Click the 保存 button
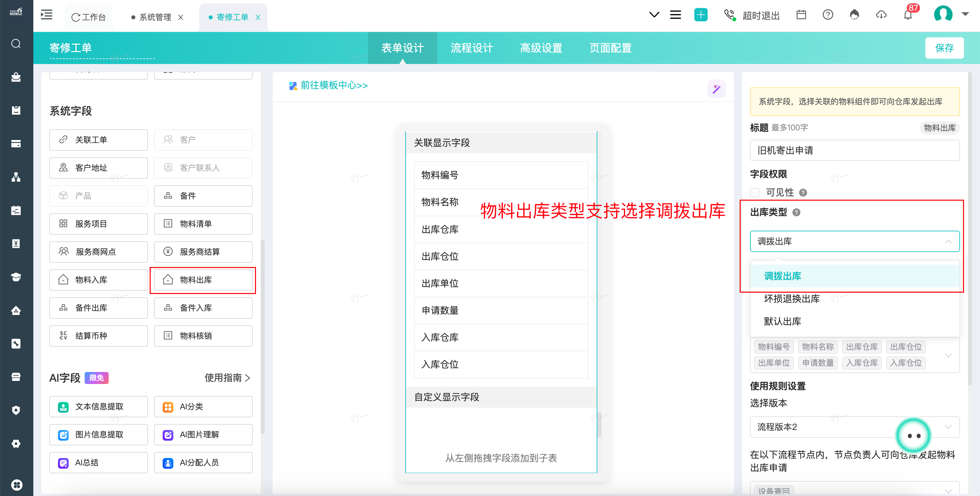Viewport: 980px width, 496px height. point(944,48)
